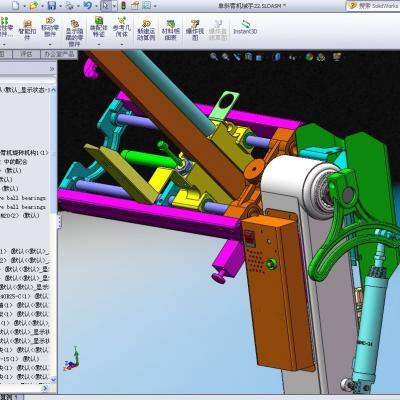
Task: Open the Display Style icon
Action: [x=277, y=57]
